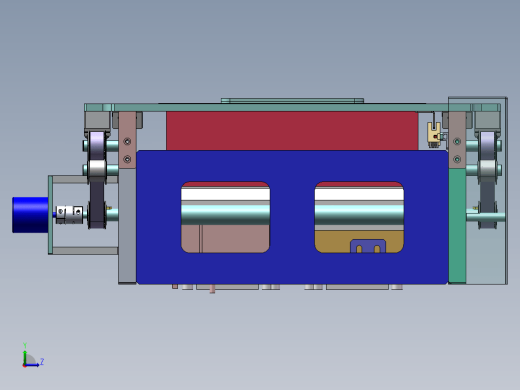Click the roller in the left window cutout

(x=225, y=214)
